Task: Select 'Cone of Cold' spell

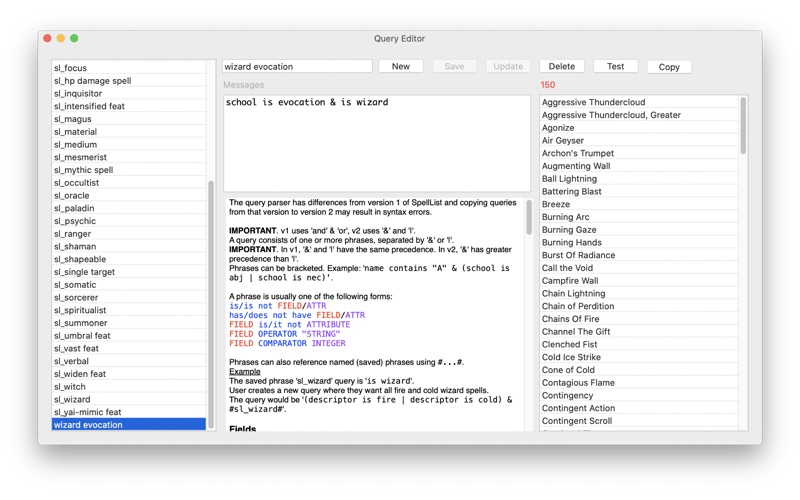Action: click(x=639, y=370)
